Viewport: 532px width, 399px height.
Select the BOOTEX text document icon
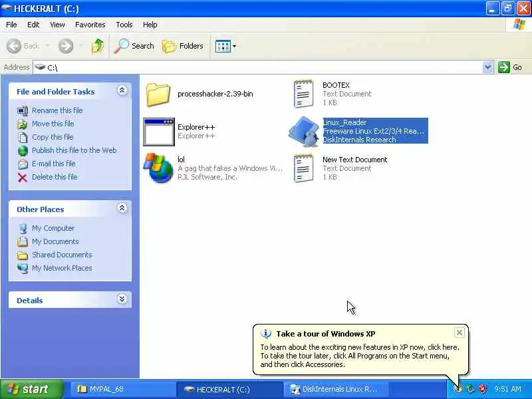point(303,94)
